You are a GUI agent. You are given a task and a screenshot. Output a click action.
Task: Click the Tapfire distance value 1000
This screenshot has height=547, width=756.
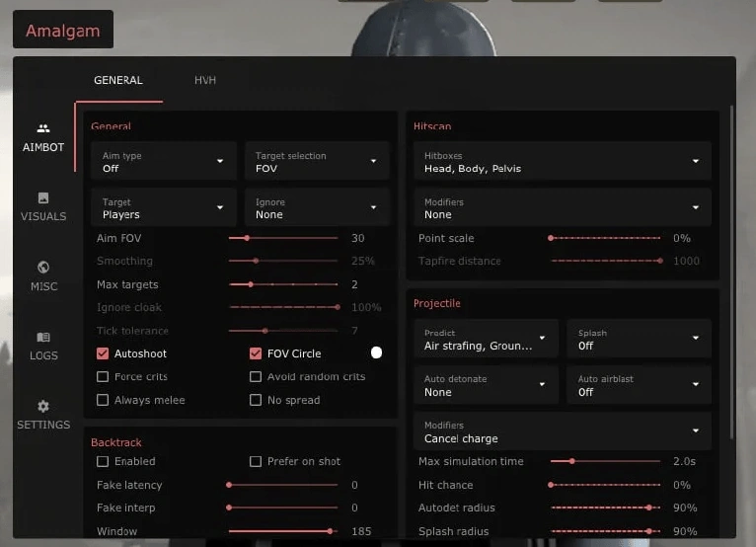(x=686, y=261)
